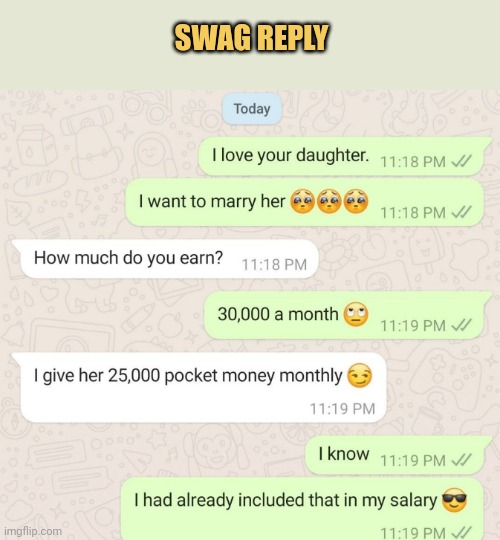
Task: Open the imgflip.com watermark link
Action: coord(33,531)
